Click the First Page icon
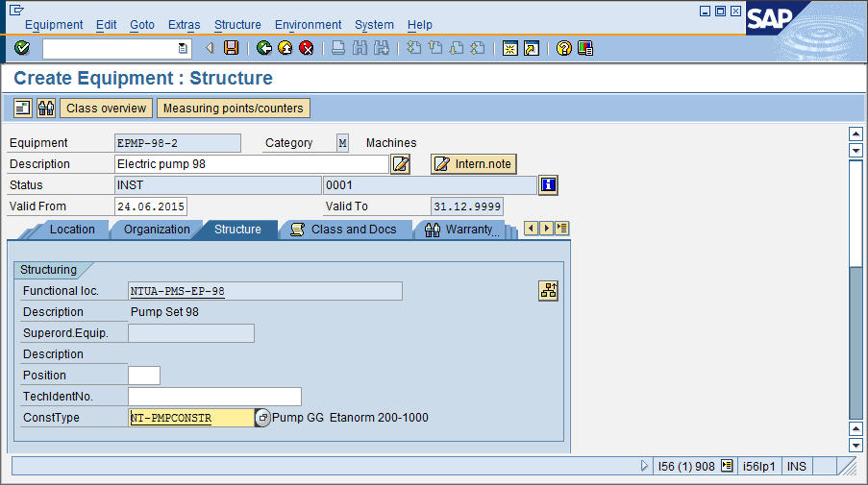This screenshot has width=868, height=485. tap(413, 48)
